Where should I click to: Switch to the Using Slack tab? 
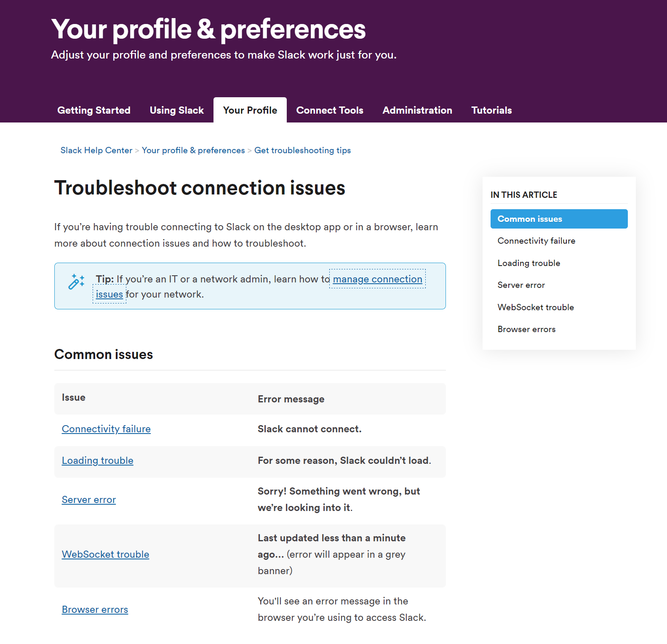pyautogui.click(x=176, y=110)
